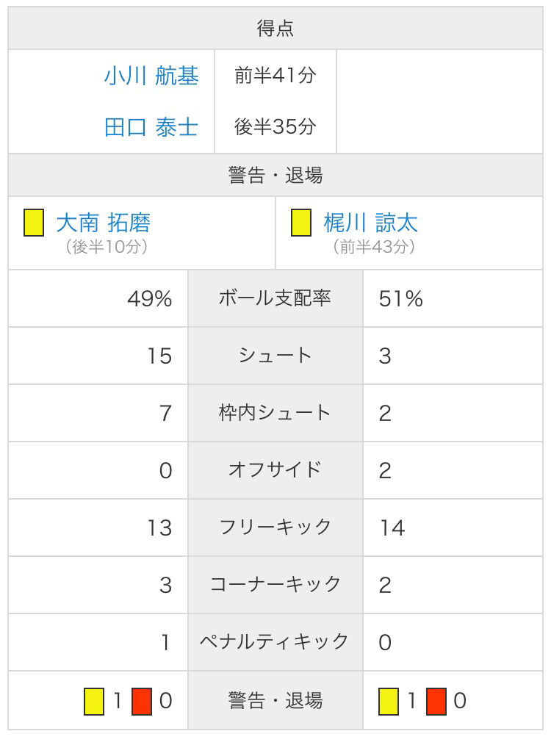
Task: Click the フリーキック stat label
Action: [x=275, y=528]
